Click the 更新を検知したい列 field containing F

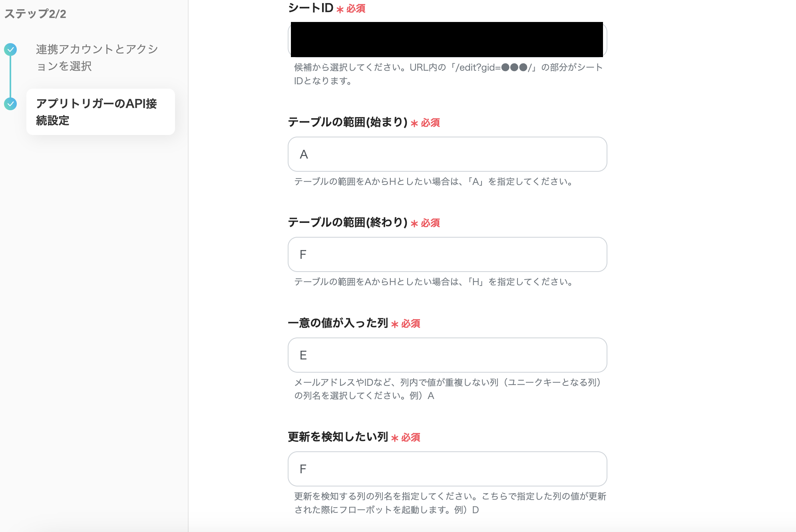tap(447, 469)
